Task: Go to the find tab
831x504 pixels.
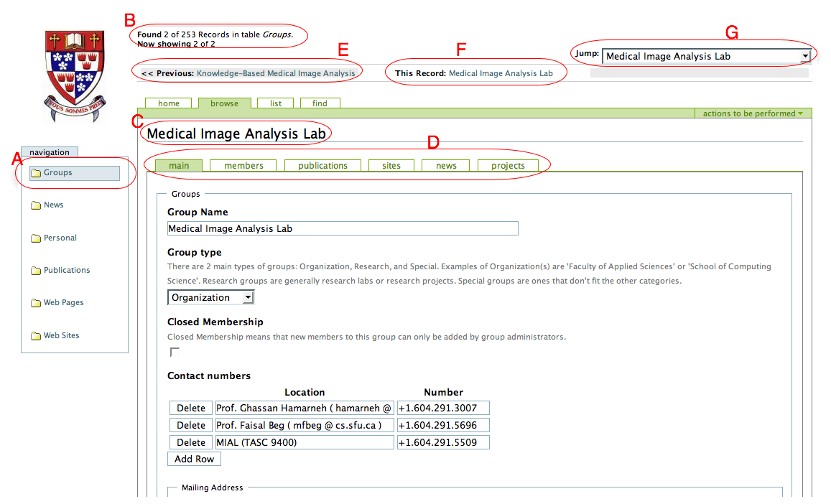Action: tap(320, 103)
